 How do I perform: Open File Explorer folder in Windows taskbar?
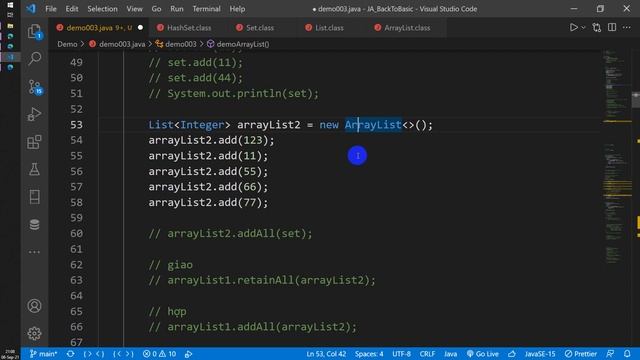point(10,26)
